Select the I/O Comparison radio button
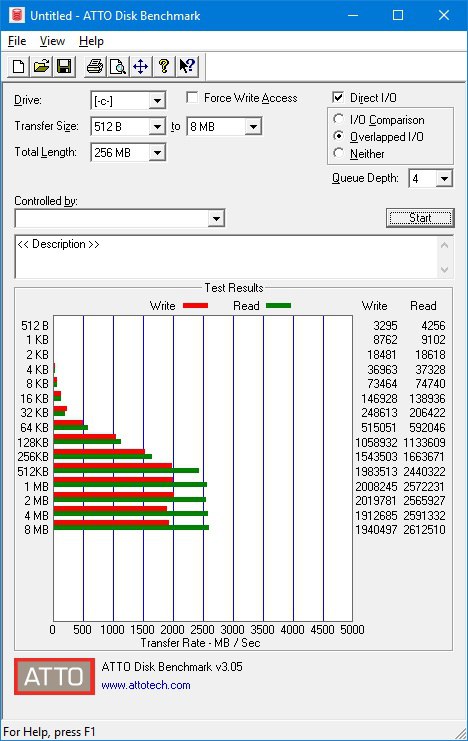Screen dimensions: 468x741 point(338,119)
